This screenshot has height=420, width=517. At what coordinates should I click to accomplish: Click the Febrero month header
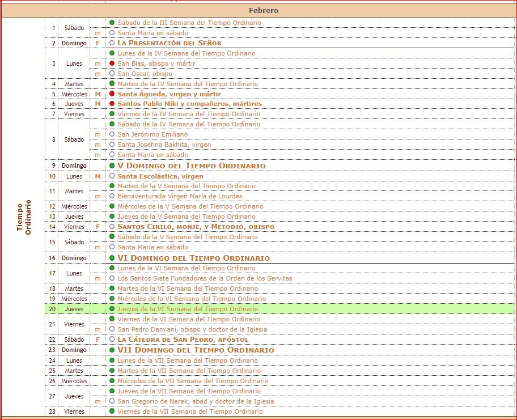click(264, 10)
